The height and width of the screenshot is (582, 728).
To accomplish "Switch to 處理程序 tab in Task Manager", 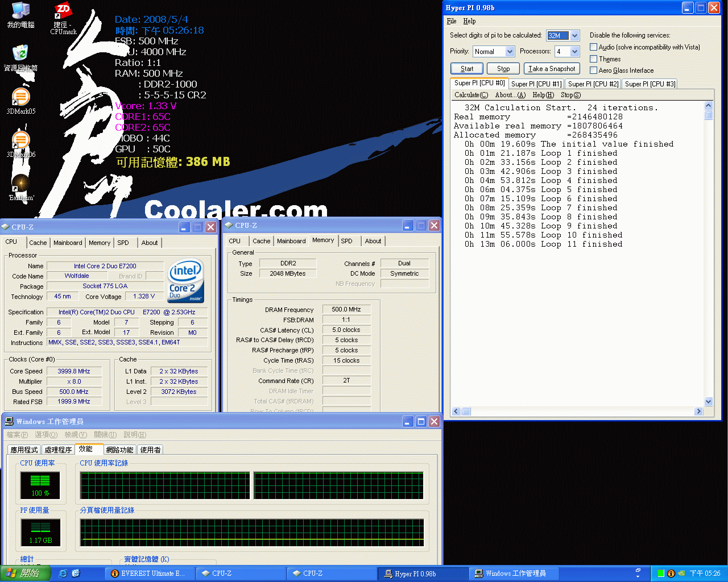I will [x=59, y=450].
